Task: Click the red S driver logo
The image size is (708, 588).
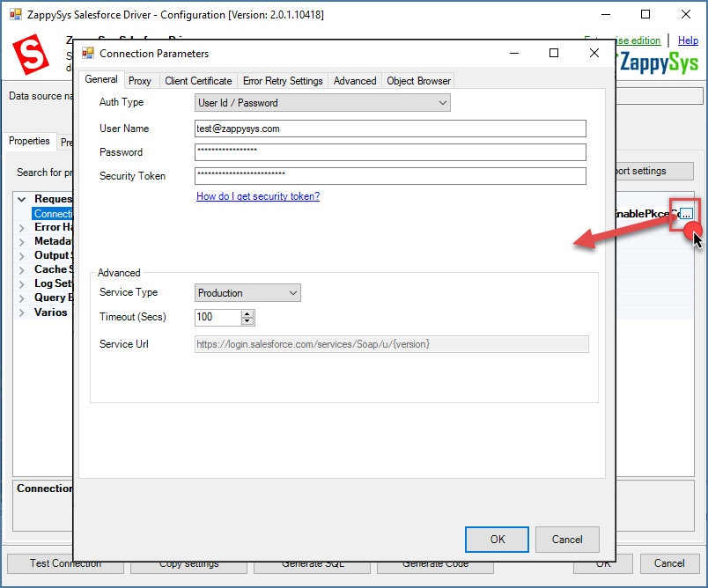Action: point(30,55)
